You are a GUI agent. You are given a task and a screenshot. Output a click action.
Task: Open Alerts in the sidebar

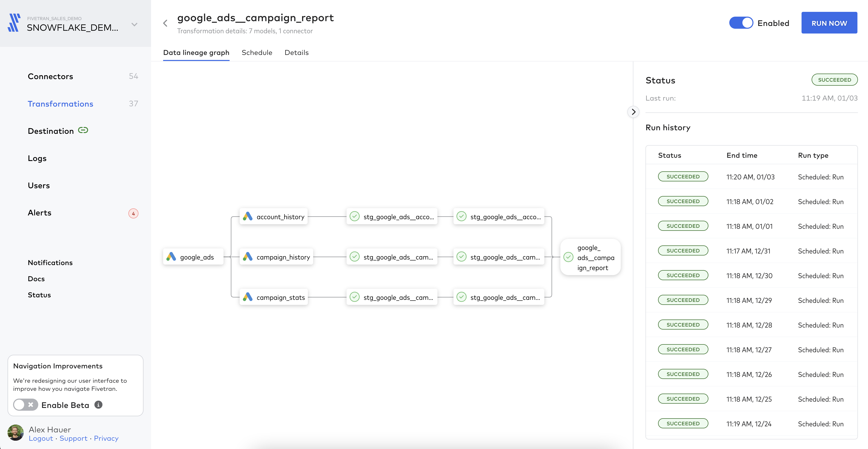pos(40,213)
